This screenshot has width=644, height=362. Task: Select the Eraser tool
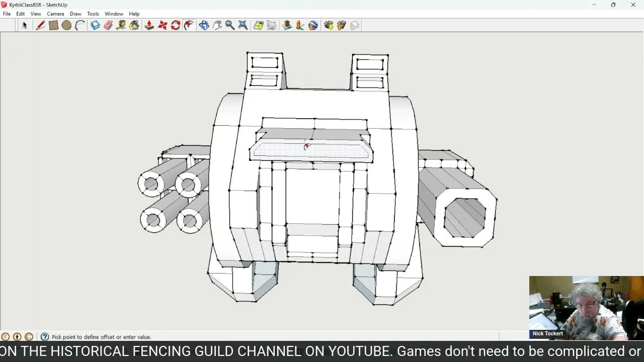[x=108, y=25]
